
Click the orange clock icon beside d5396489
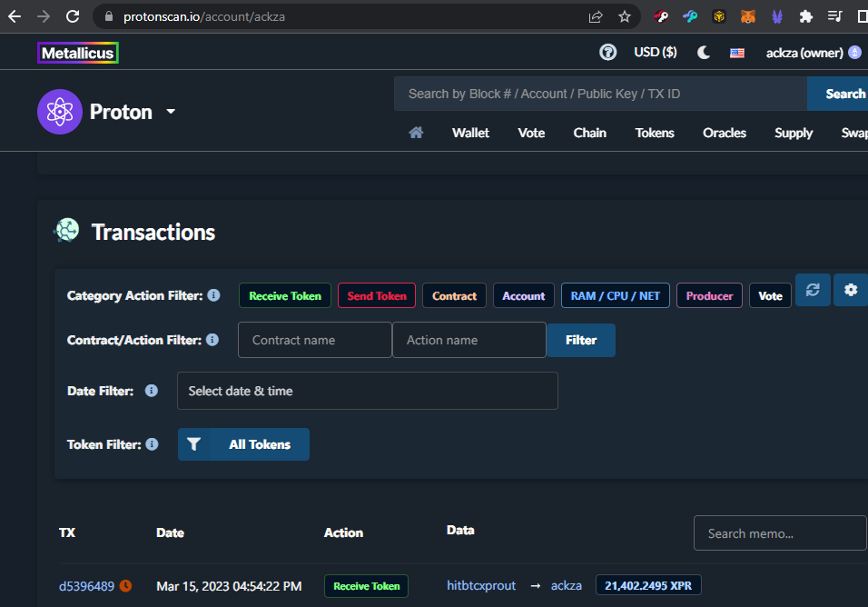tap(126, 585)
